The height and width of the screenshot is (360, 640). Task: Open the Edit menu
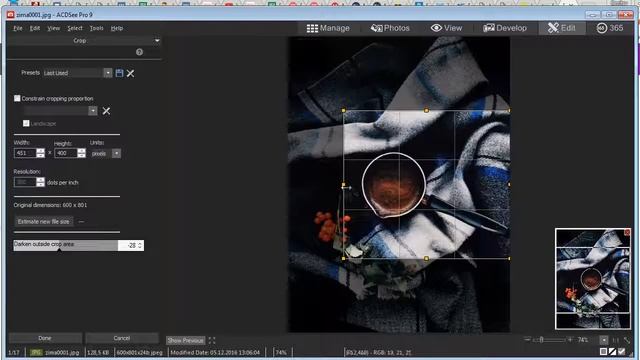pyautogui.click(x=35, y=28)
